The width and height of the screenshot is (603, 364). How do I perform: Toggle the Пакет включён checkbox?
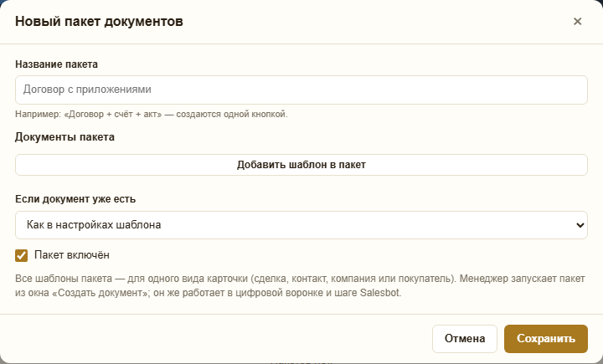pyautogui.click(x=22, y=255)
